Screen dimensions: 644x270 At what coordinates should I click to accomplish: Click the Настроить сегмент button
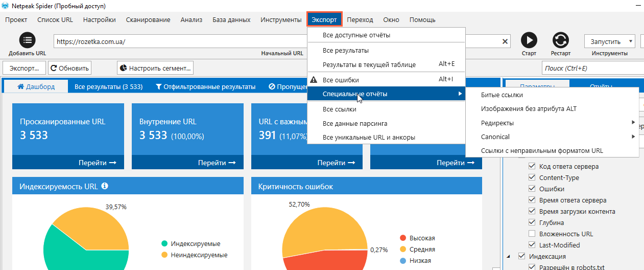[155, 67]
